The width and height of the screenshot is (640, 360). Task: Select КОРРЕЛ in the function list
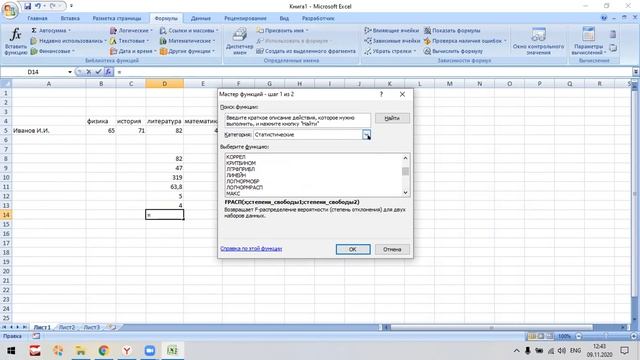(236, 157)
